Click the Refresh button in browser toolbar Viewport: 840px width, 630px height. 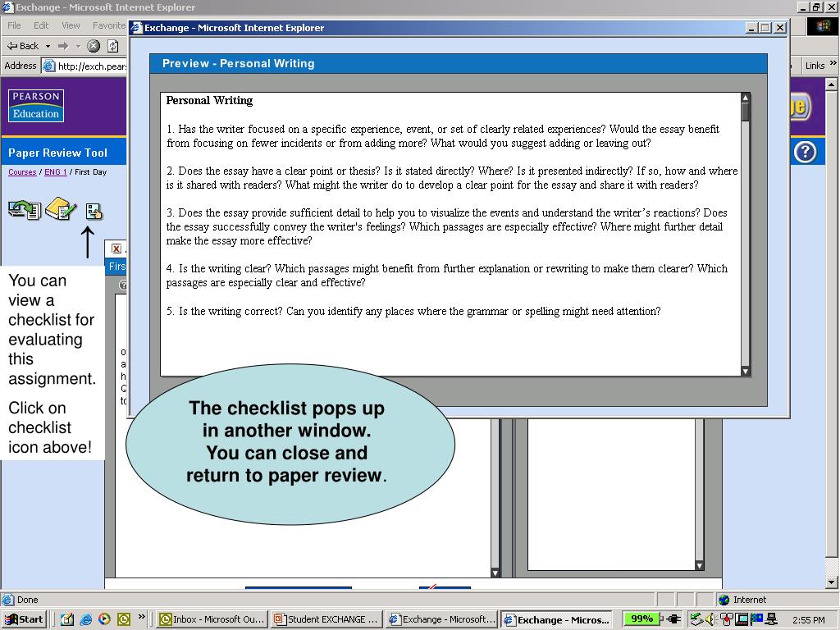tap(113, 46)
